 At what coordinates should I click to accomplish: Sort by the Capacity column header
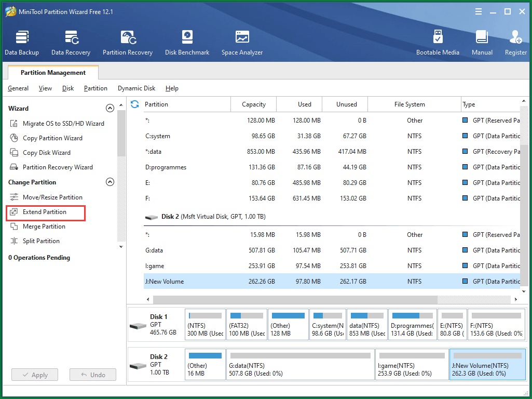pos(253,104)
